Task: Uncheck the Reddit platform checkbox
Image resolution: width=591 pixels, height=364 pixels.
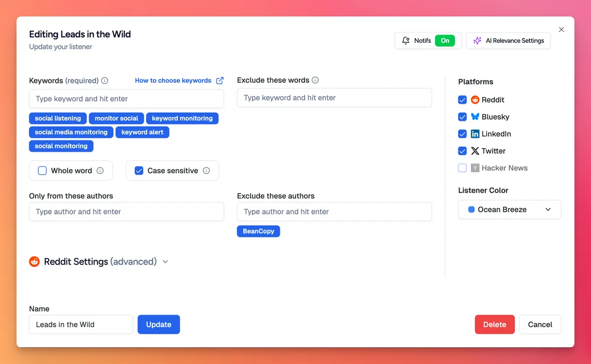Action: [462, 99]
